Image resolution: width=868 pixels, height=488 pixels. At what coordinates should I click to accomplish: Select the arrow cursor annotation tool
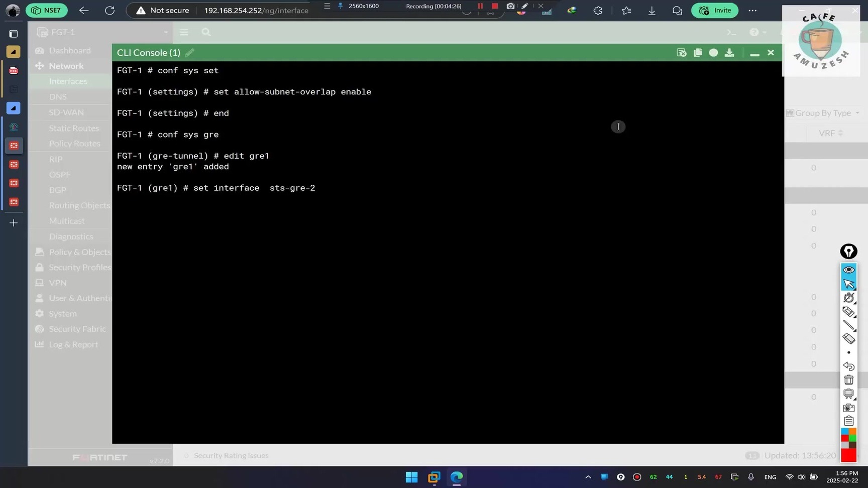849,284
